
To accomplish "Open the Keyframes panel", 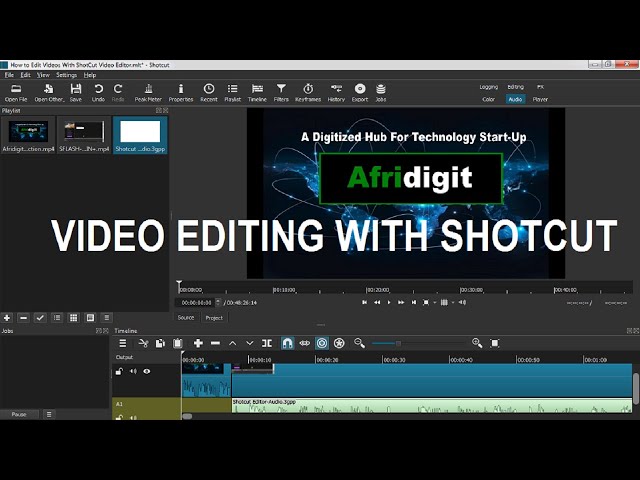I will click(x=308, y=93).
